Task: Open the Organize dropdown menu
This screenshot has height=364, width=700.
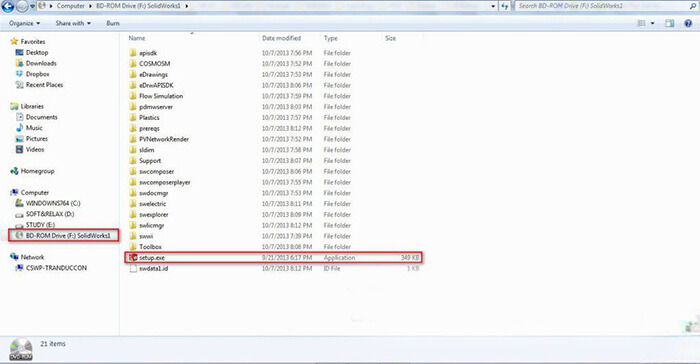Action: (25, 23)
